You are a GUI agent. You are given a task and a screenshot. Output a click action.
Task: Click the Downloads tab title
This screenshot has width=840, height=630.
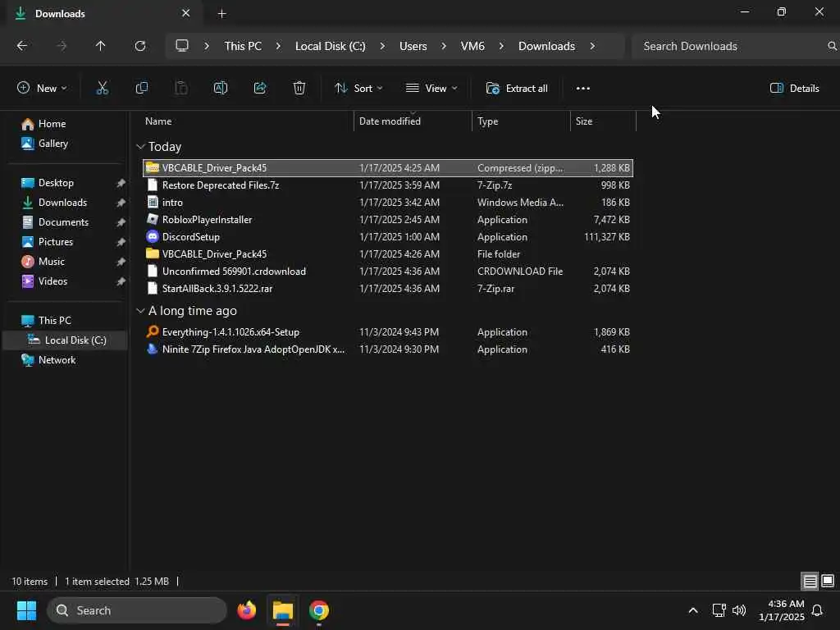click(x=60, y=14)
